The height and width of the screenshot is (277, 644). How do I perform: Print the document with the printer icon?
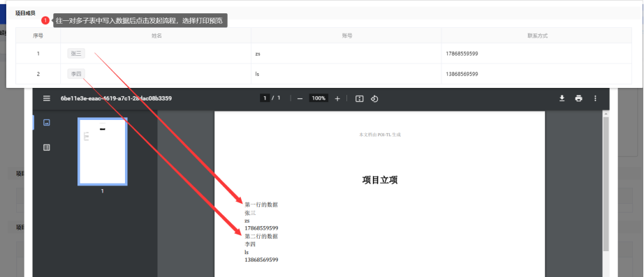click(579, 98)
